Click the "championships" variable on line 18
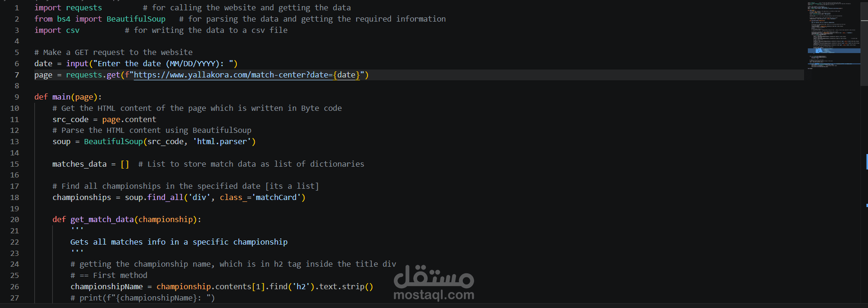This screenshot has width=868, height=308. (x=82, y=198)
